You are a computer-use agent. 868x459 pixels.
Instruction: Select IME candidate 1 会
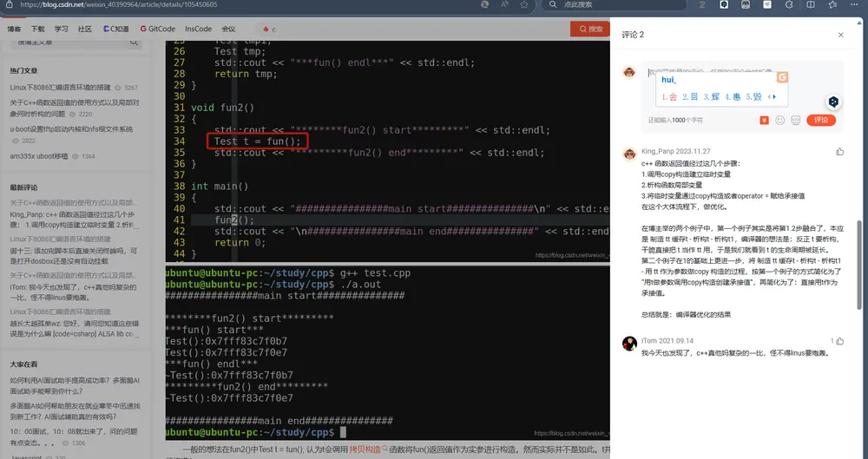(669, 97)
